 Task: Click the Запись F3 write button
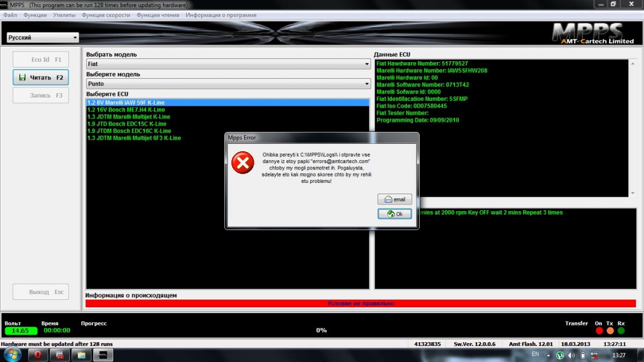tap(41, 95)
